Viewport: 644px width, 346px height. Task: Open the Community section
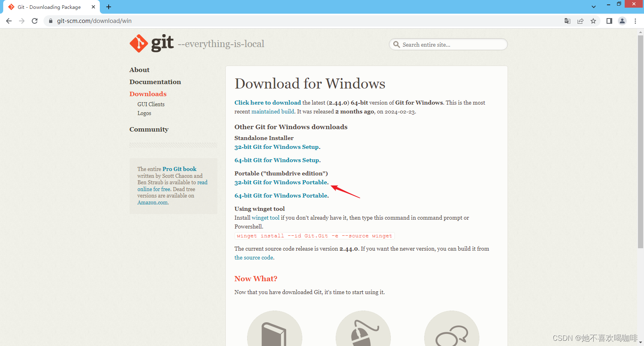coord(149,130)
